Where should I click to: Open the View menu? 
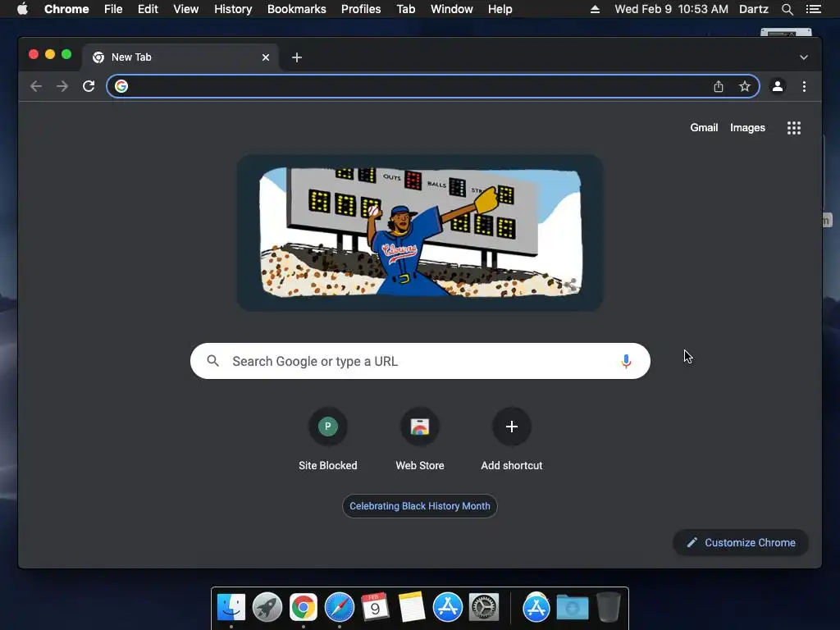186,9
